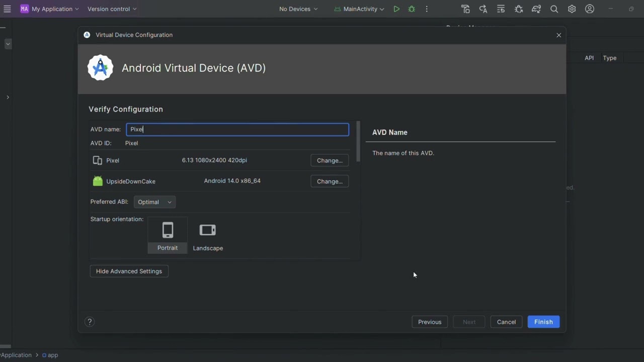644x362 pixels.
Task: Click into the AVD name field
Action: [237, 129]
